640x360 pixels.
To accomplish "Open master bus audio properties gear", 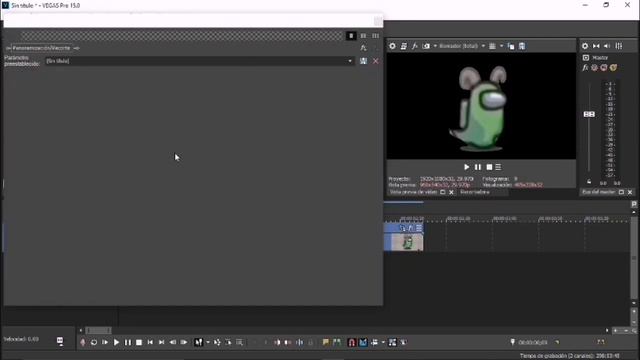I will click(x=585, y=46).
